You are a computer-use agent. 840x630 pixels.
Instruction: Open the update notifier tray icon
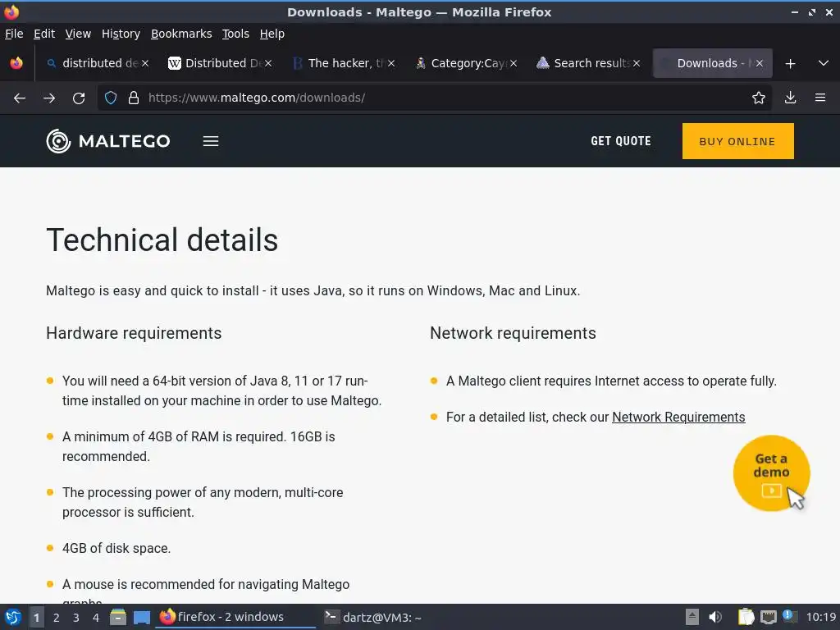pos(789,616)
